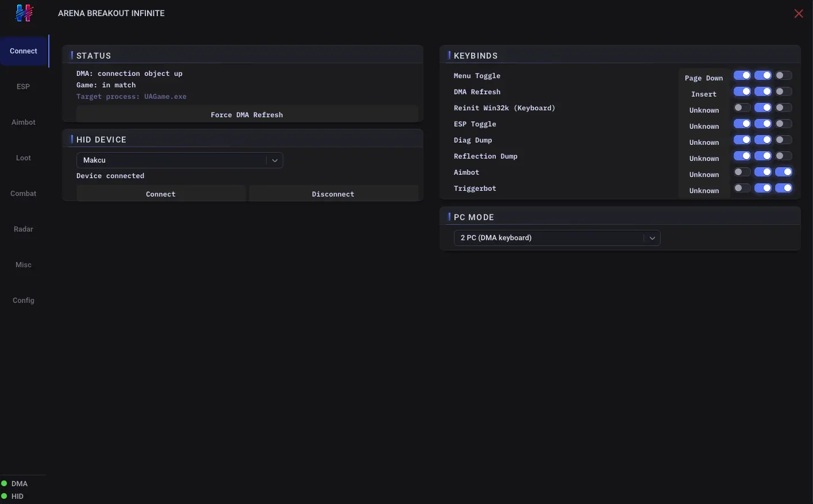The height and width of the screenshot is (504, 813).
Task: Expand the 2 PC (DMA keyboard) mode dropdown
Action: click(x=557, y=238)
